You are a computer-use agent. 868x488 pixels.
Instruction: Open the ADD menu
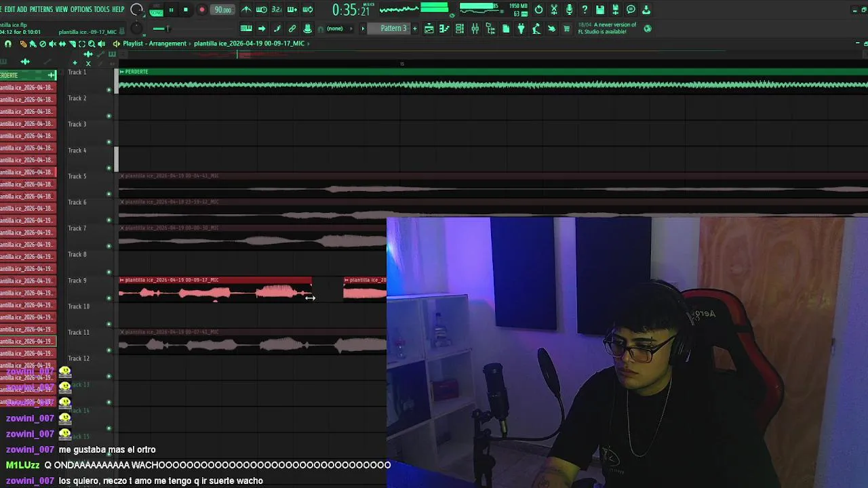tap(22, 9)
